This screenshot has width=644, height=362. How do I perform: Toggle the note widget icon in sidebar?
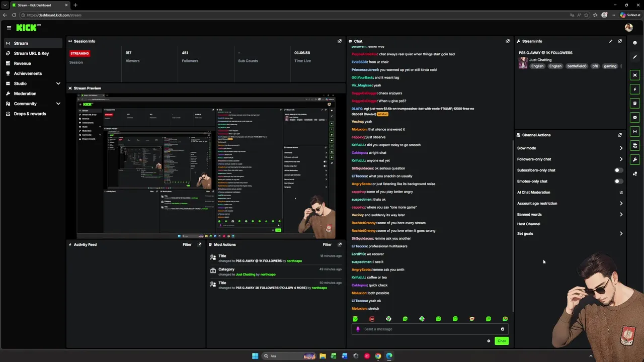[x=634, y=103]
